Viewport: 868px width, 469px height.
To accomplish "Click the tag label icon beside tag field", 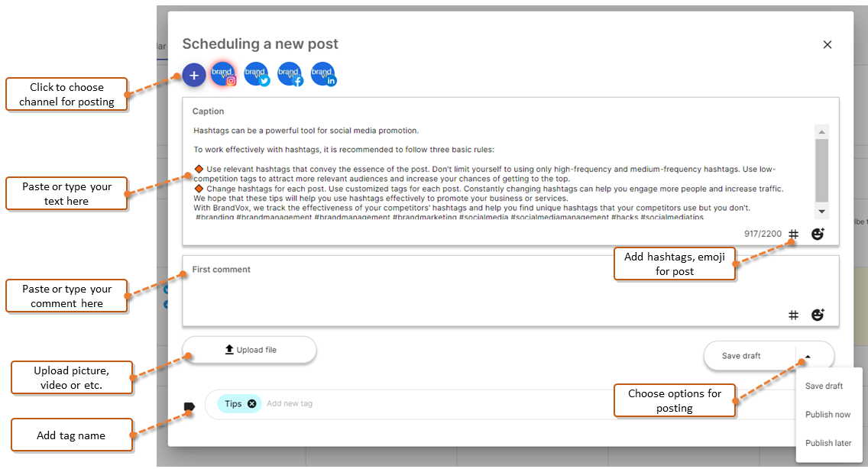I will click(189, 407).
